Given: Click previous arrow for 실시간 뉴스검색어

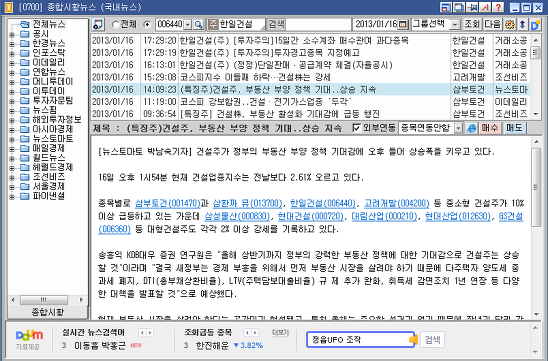Looking at the screenshot, I should click(x=142, y=332).
